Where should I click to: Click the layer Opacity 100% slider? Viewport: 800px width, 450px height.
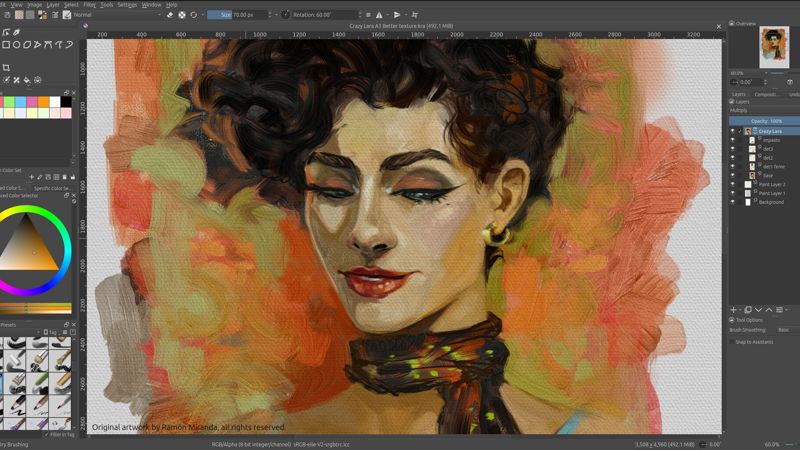(x=764, y=121)
